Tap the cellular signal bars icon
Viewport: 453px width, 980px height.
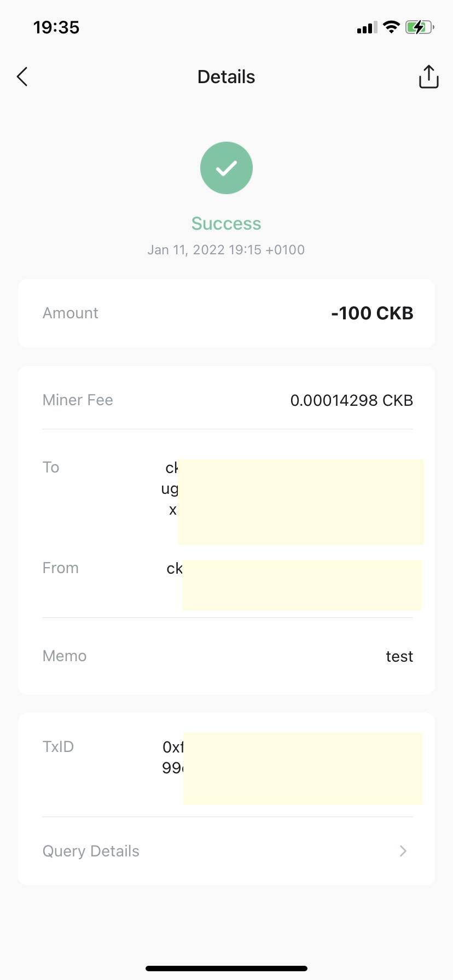(367, 27)
